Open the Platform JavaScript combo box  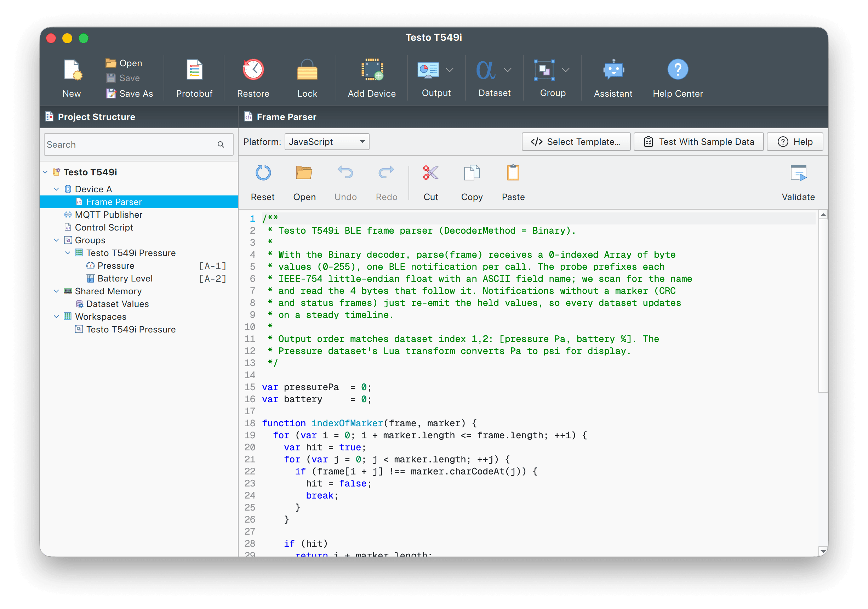327,142
